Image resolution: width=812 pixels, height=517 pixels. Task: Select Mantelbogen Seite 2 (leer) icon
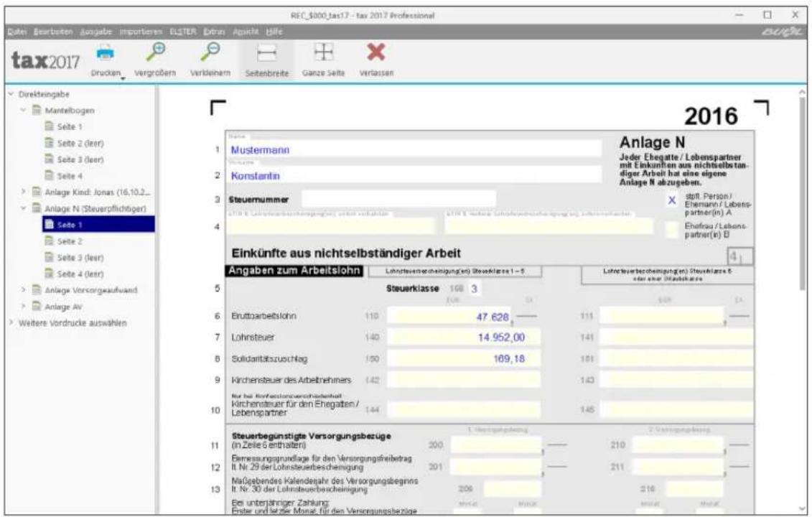[49, 143]
